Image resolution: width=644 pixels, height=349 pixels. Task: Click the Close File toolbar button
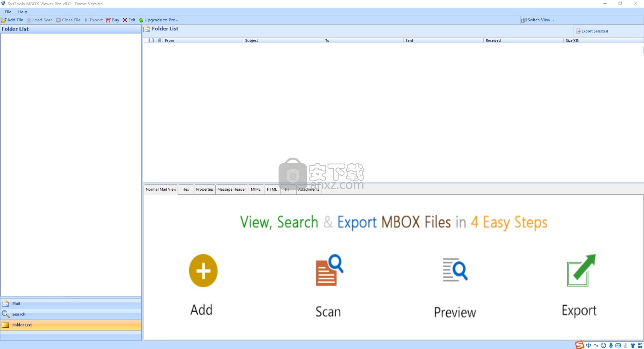click(x=68, y=20)
